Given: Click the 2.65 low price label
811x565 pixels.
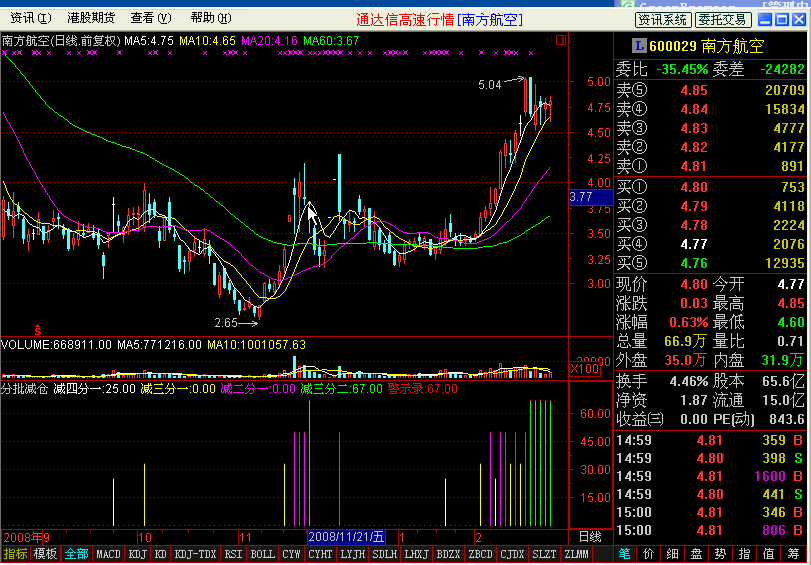Looking at the screenshot, I should click(226, 323).
